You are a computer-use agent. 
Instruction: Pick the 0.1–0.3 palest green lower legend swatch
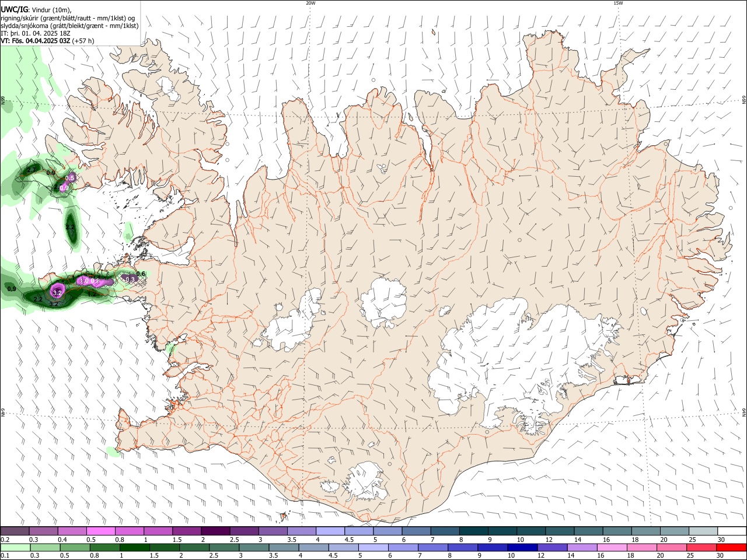[16, 548]
